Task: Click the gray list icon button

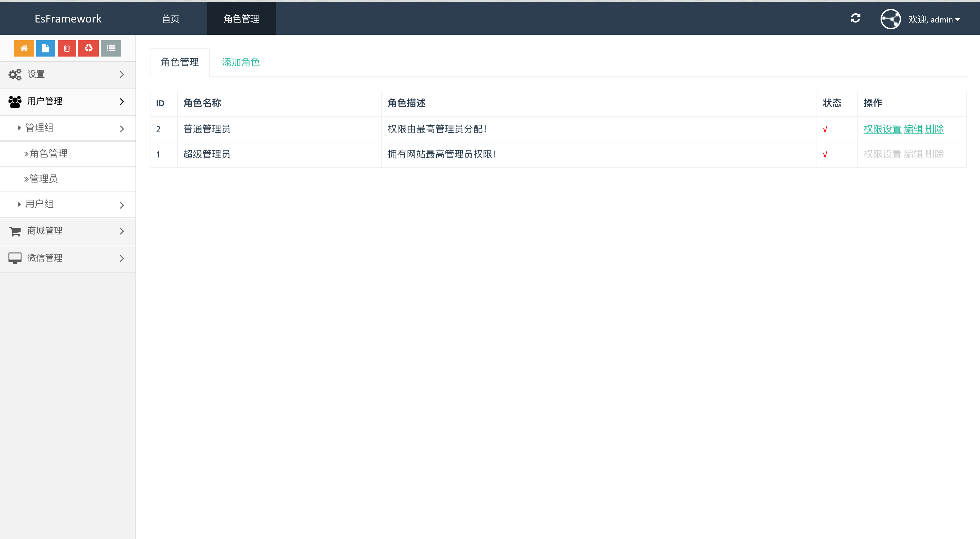Action: click(111, 48)
